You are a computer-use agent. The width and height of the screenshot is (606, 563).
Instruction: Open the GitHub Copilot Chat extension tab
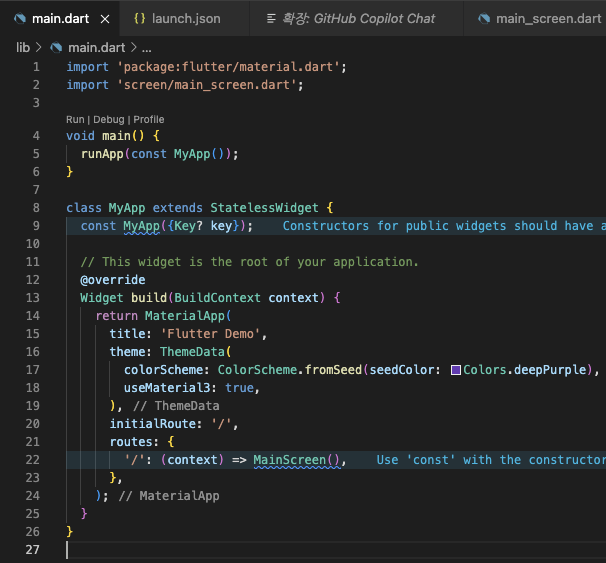click(x=358, y=19)
